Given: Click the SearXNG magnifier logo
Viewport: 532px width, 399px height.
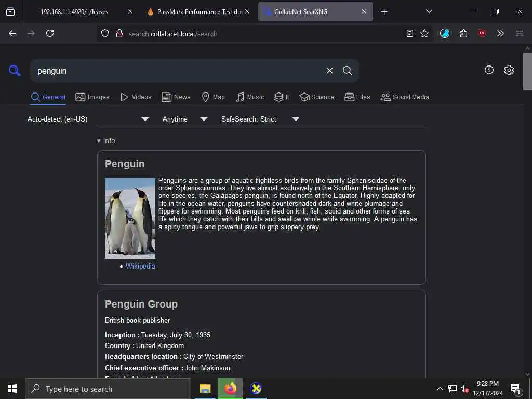Looking at the screenshot, I should coord(15,71).
